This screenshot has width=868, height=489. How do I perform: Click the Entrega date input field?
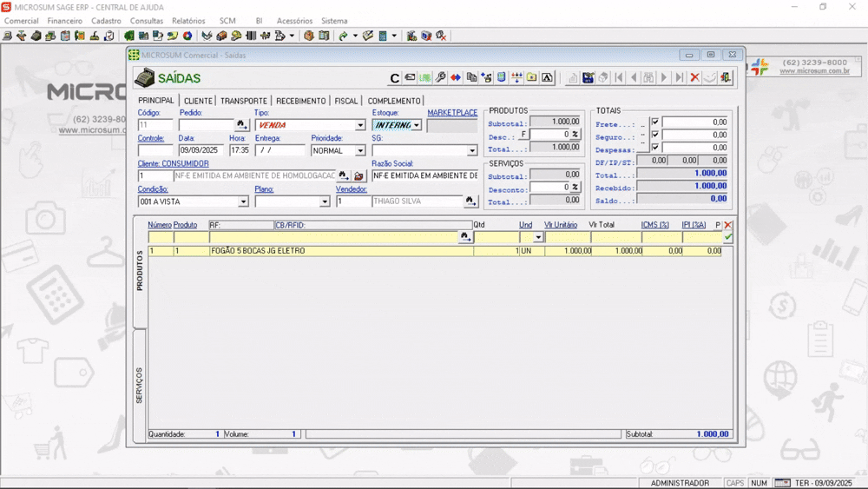click(x=279, y=150)
